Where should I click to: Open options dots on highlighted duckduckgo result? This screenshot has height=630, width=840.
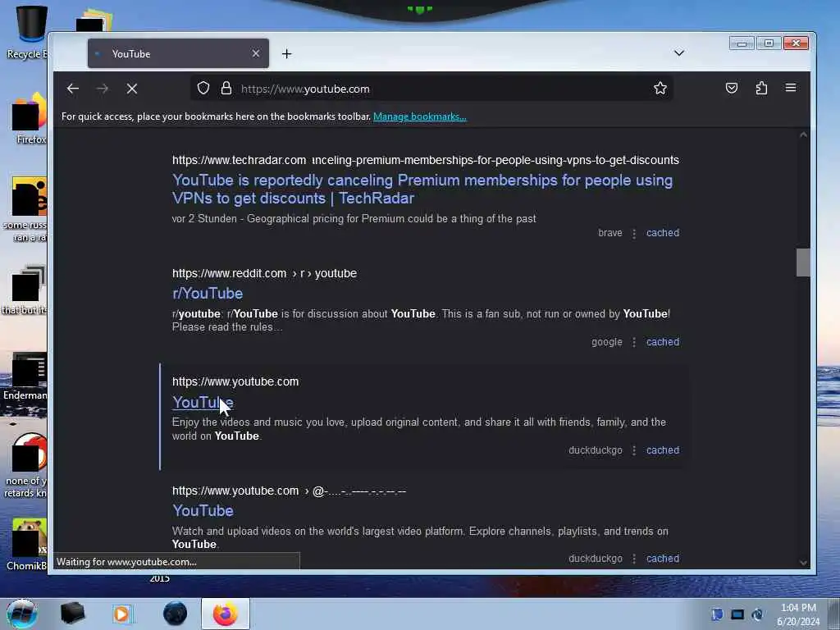(634, 450)
